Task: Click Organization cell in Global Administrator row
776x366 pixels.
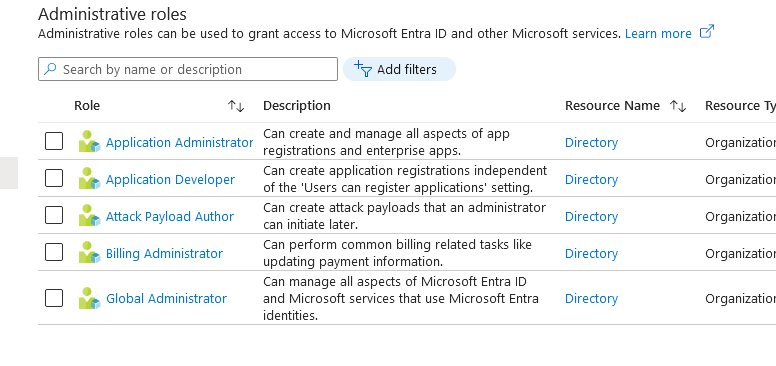Action: 740,299
